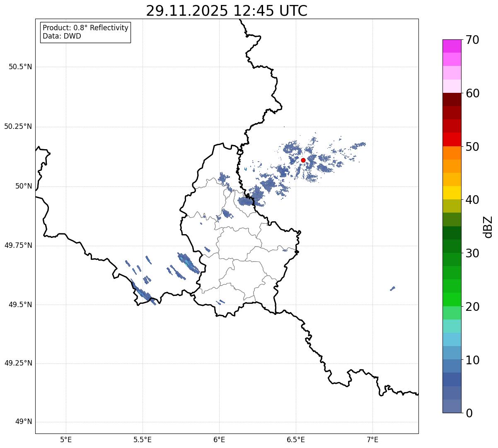The height and width of the screenshot is (448, 498).
Task: Click the 49.25°N latitude label
Action: point(18,363)
